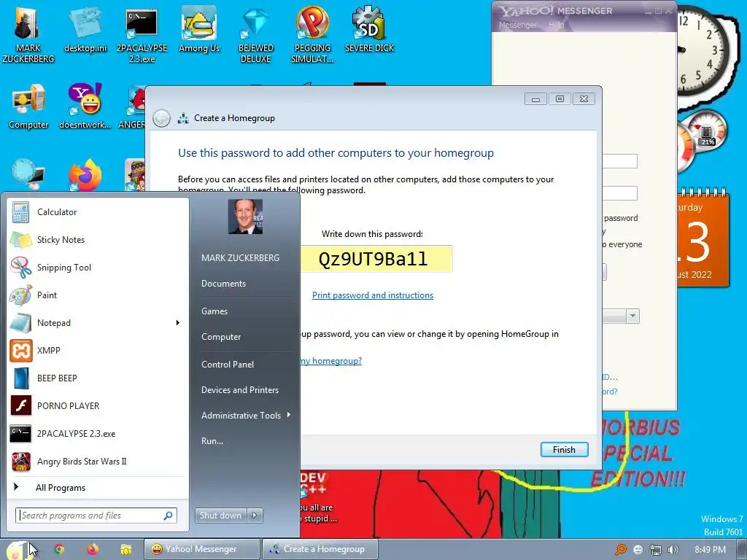Viewport: 747px width, 560px height.
Task: Click the orange calendar gadget
Action: 703,238
